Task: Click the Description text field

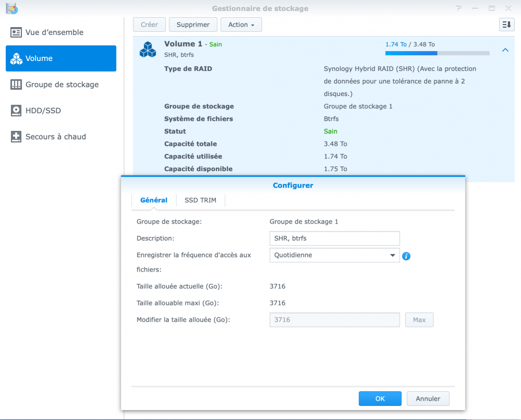Action: [334, 239]
